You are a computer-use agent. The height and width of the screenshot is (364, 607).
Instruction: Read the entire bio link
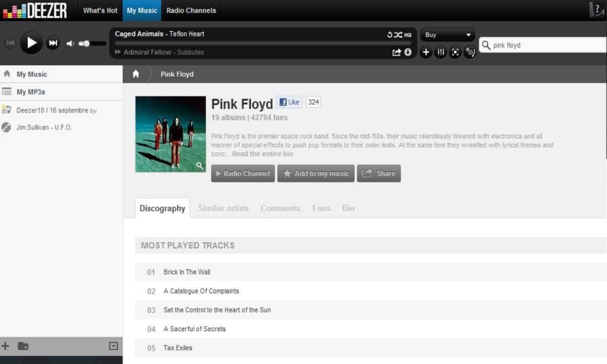pos(263,154)
